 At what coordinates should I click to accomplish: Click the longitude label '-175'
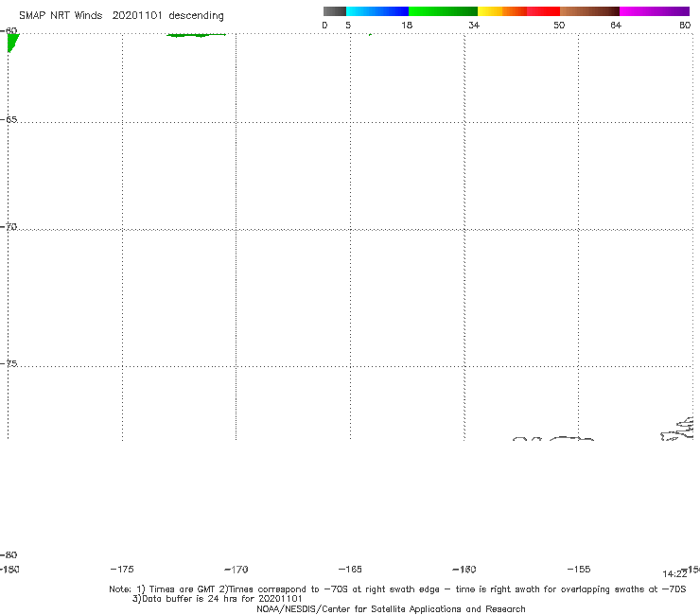pos(122,569)
